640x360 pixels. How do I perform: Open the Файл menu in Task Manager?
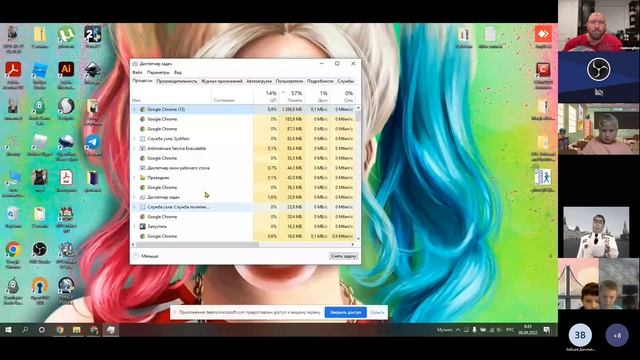pyautogui.click(x=137, y=72)
